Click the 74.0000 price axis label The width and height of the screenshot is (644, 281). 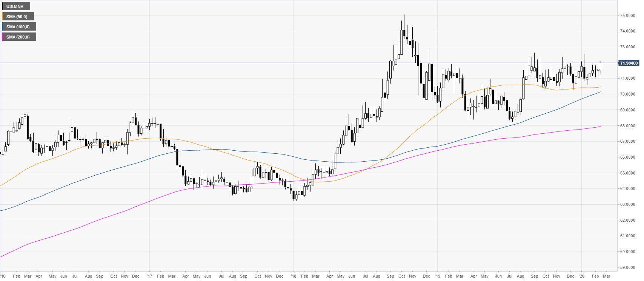pyautogui.click(x=627, y=31)
